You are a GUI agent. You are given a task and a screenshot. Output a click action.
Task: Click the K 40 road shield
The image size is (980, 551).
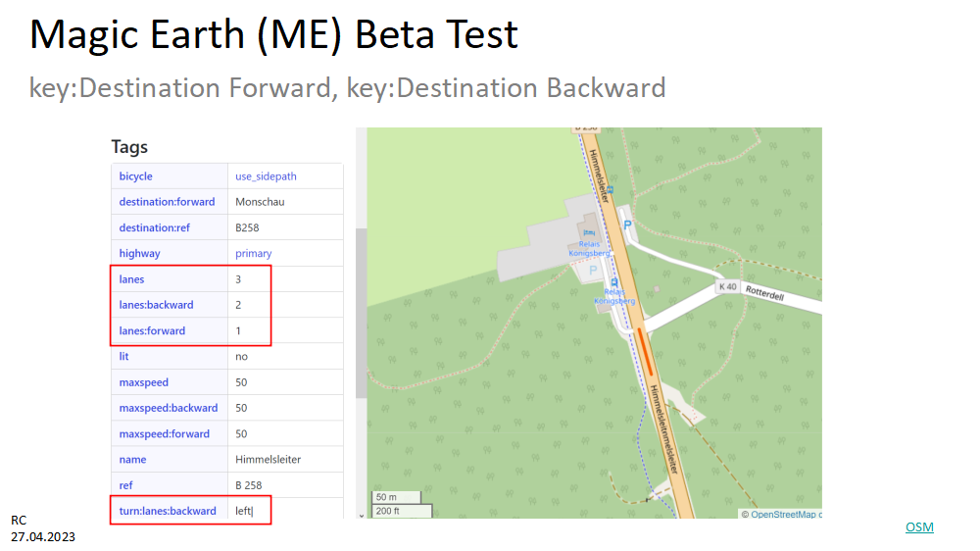point(727,286)
